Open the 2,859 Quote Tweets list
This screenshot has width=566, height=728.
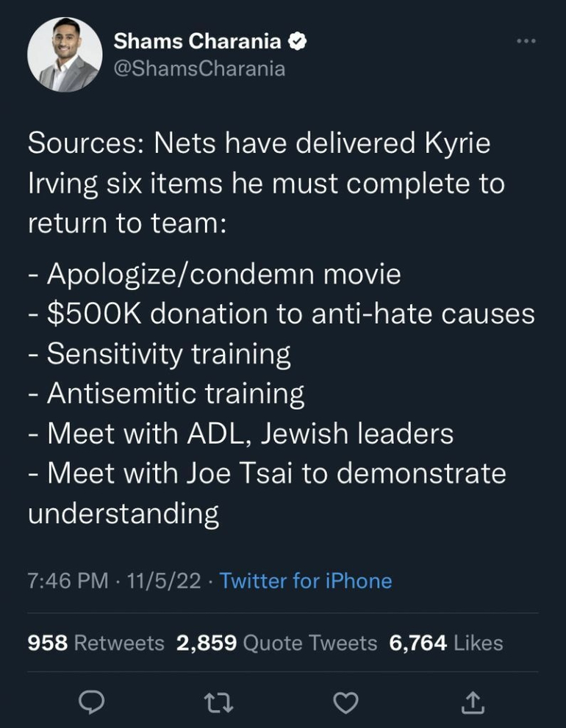coord(276,643)
